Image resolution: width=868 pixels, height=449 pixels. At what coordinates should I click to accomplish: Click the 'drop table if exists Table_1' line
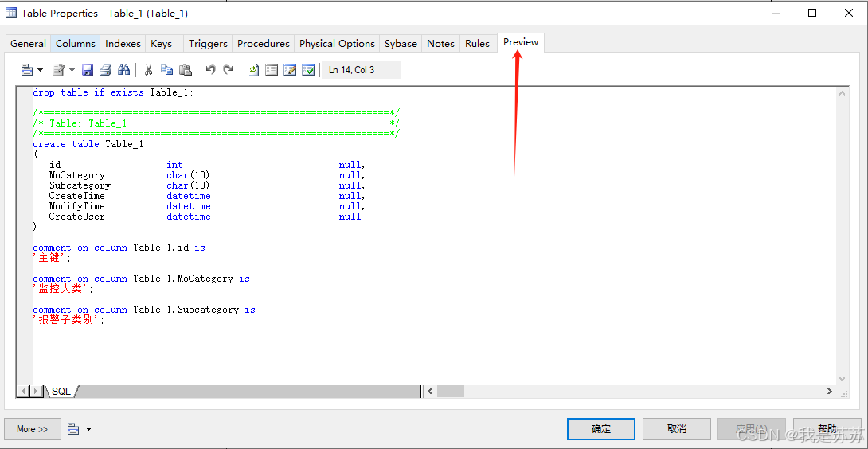coord(114,92)
